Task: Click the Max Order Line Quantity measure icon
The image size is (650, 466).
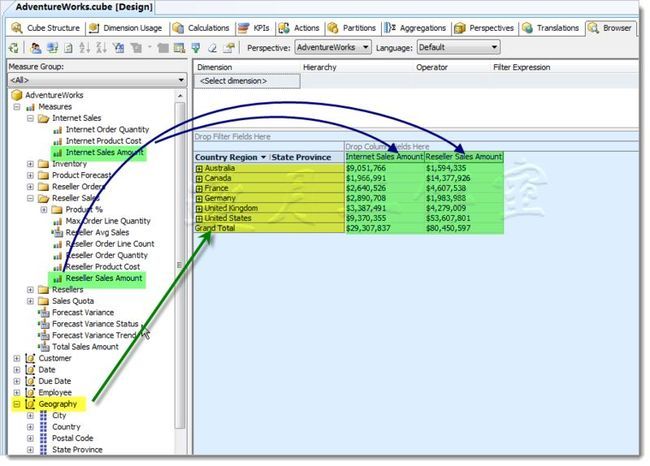Action: click(58, 221)
